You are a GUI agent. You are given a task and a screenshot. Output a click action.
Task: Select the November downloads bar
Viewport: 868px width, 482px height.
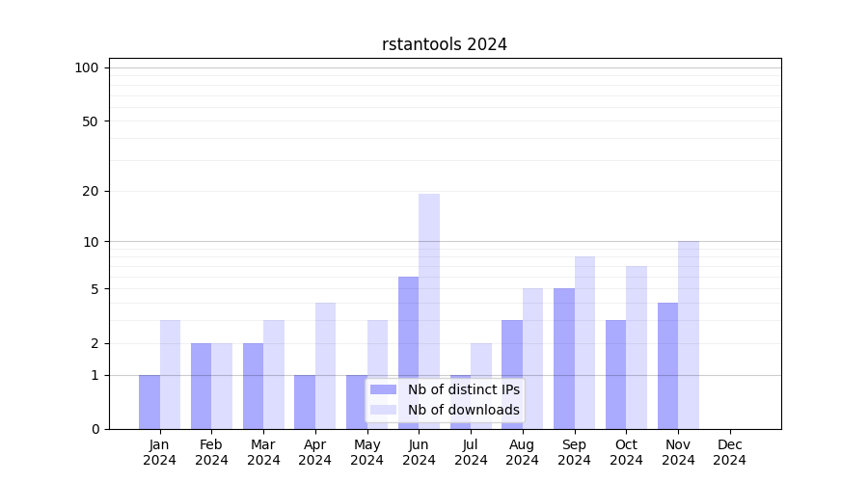click(x=689, y=335)
